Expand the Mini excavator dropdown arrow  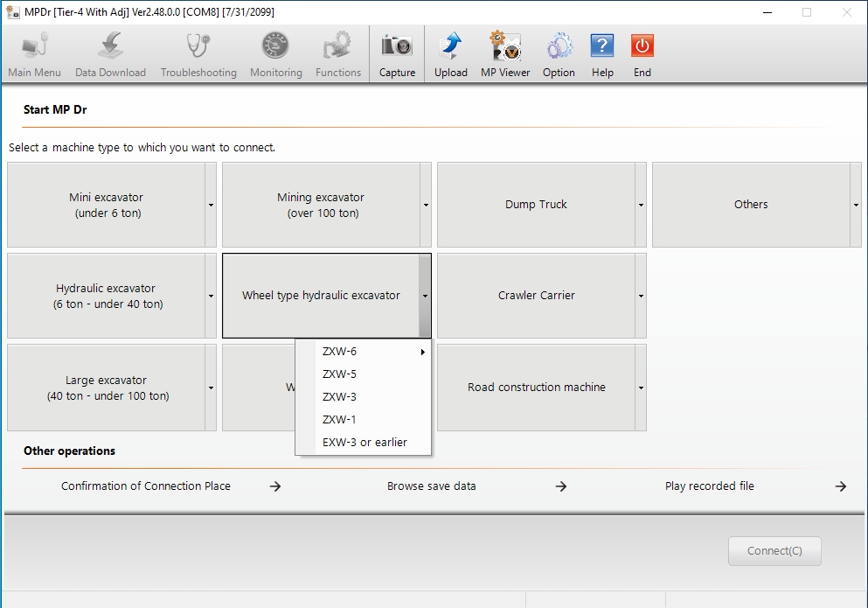[211, 205]
